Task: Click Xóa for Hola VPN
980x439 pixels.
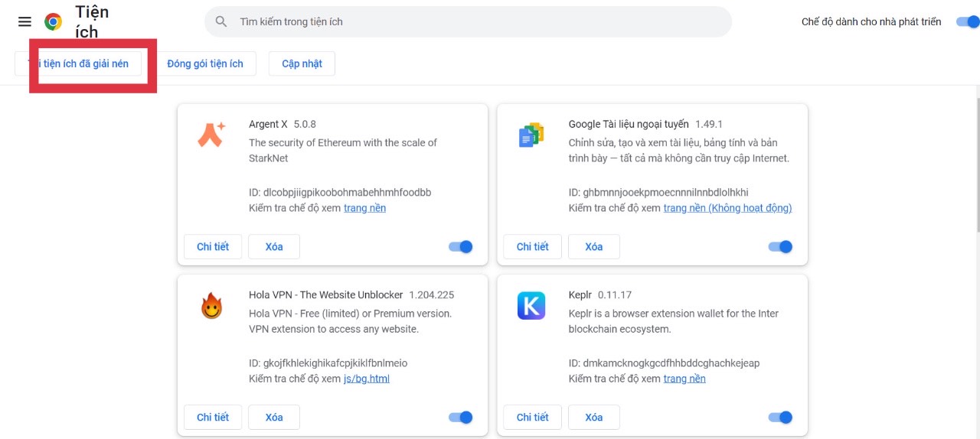Action: [274, 417]
